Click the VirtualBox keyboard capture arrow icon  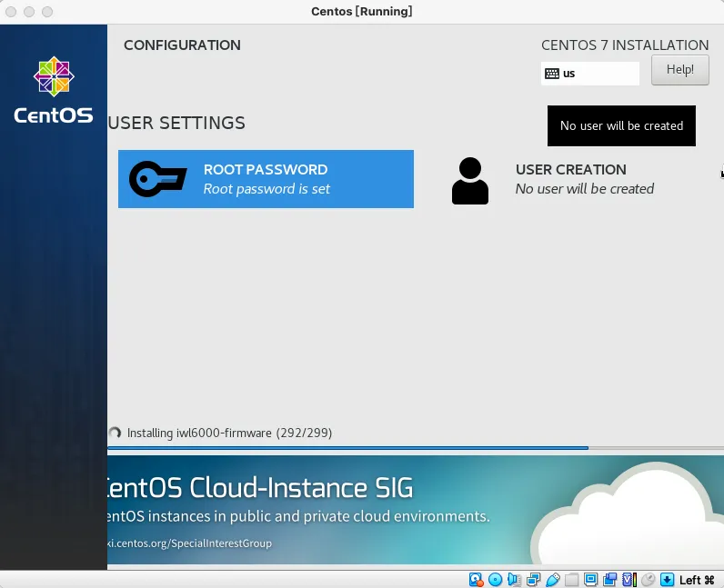[668, 579]
